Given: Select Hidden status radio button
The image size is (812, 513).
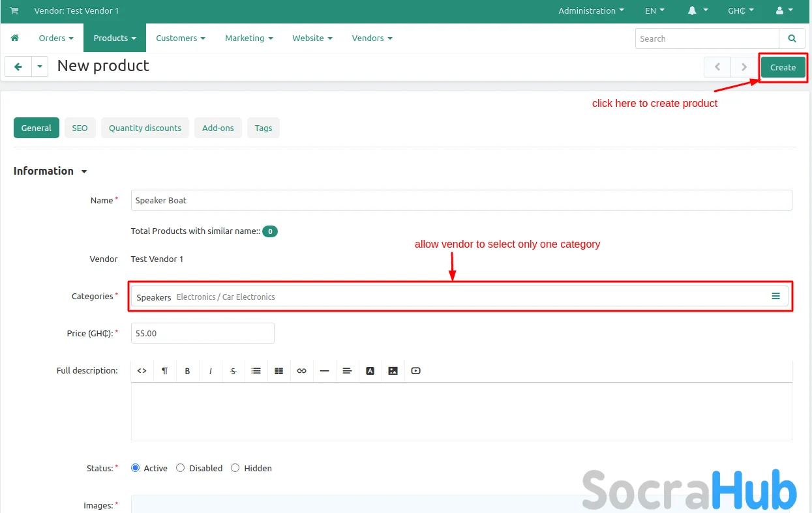Looking at the screenshot, I should pos(235,468).
